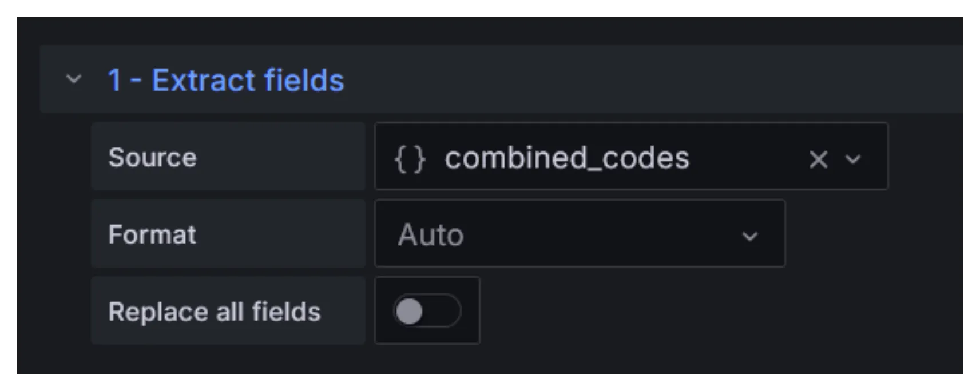The width and height of the screenshot is (980, 391).
Task: Toggle the Replace all fields switch
Action: tap(427, 310)
